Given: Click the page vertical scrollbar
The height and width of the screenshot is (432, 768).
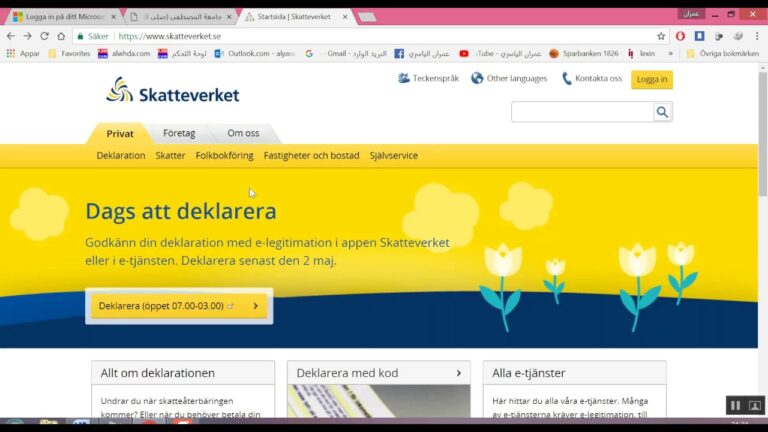Looking at the screenshot, I should click(763, 134).
